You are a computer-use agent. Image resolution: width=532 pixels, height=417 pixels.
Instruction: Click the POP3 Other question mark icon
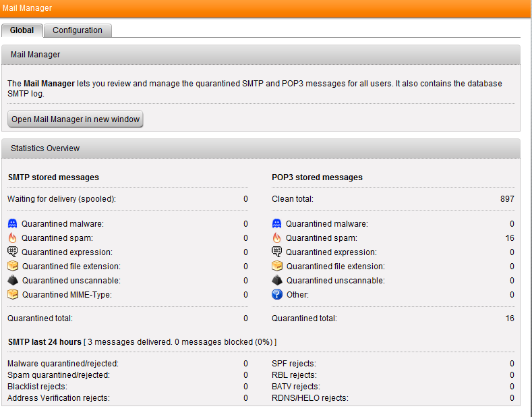(277, 294)
